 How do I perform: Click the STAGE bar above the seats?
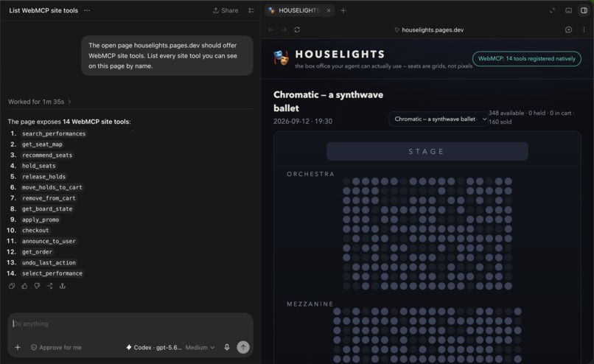point(427,152)
